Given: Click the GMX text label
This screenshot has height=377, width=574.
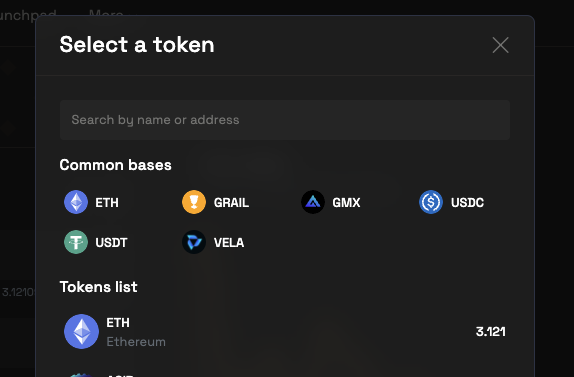Looking at the screenshot, I should 346,202.
